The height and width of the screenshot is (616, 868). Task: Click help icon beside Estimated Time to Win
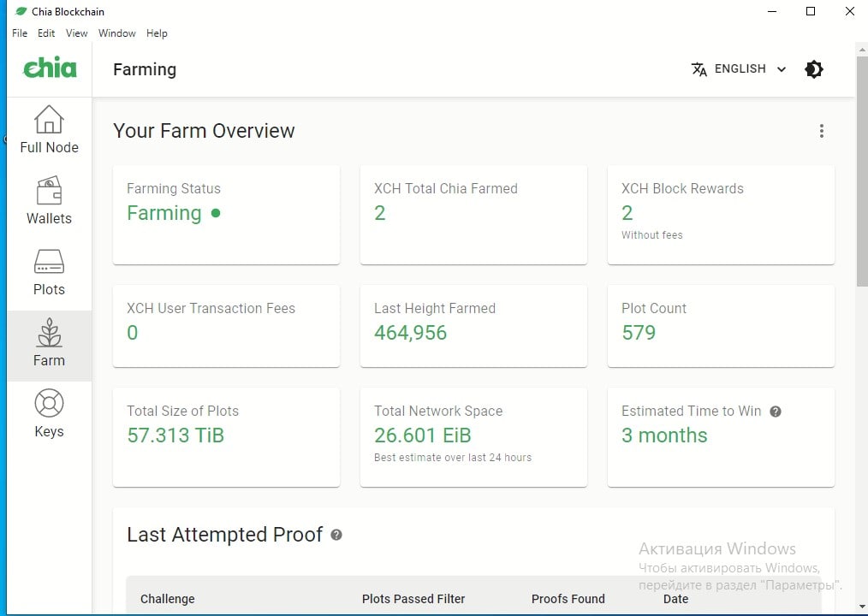[x=776, y=412]
